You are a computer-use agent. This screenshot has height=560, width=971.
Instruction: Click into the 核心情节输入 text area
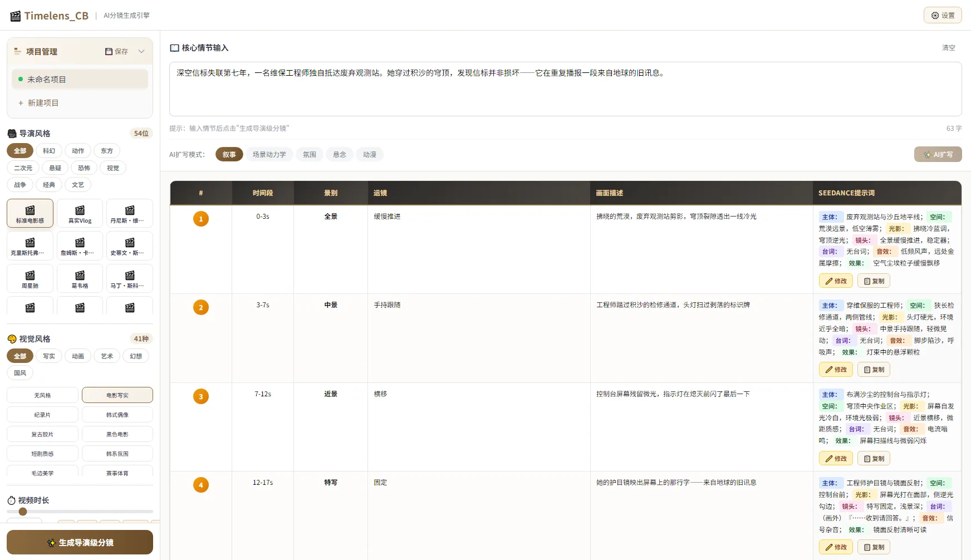pyautogui.click(x=565, y=89)
